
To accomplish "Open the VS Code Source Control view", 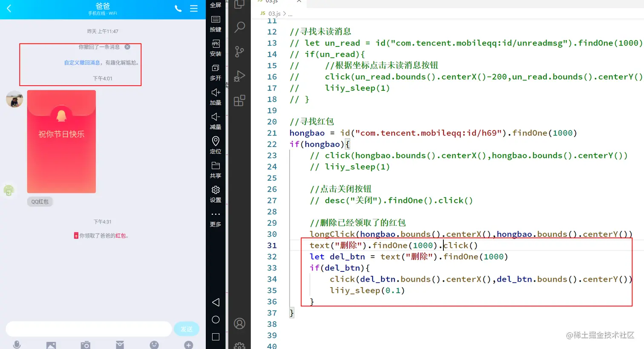I will pyautogui.click(x=239, y=52).
